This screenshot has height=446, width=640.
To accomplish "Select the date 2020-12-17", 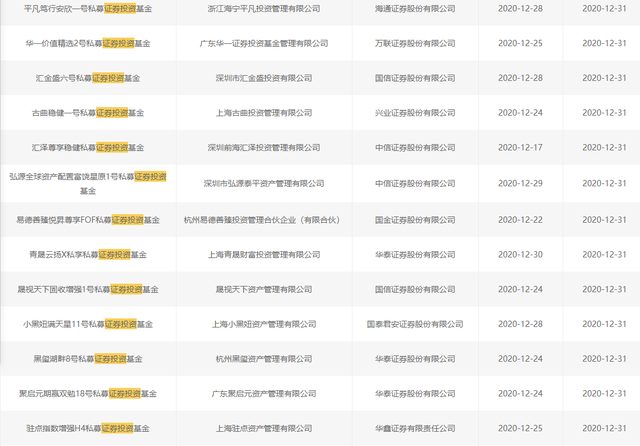I will (520, 147).
